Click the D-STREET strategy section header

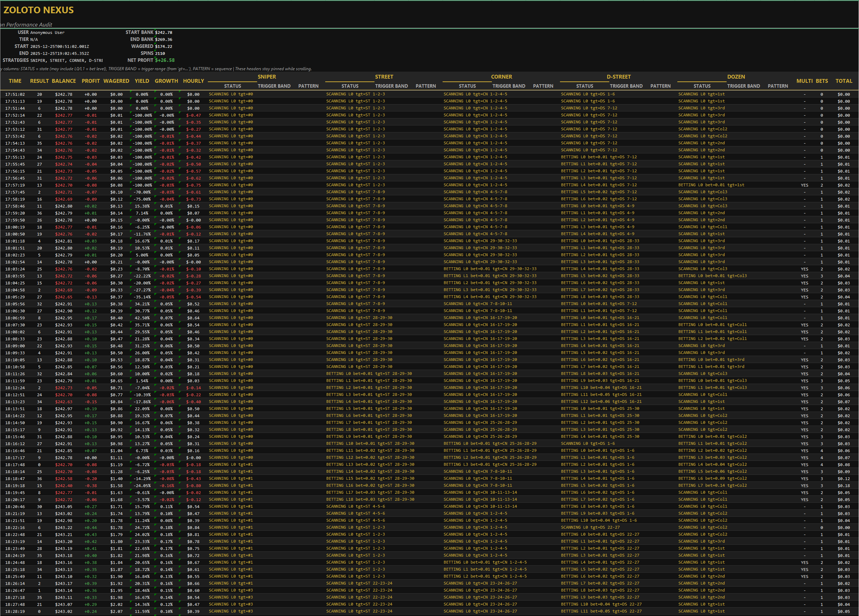tap(619, 77)
